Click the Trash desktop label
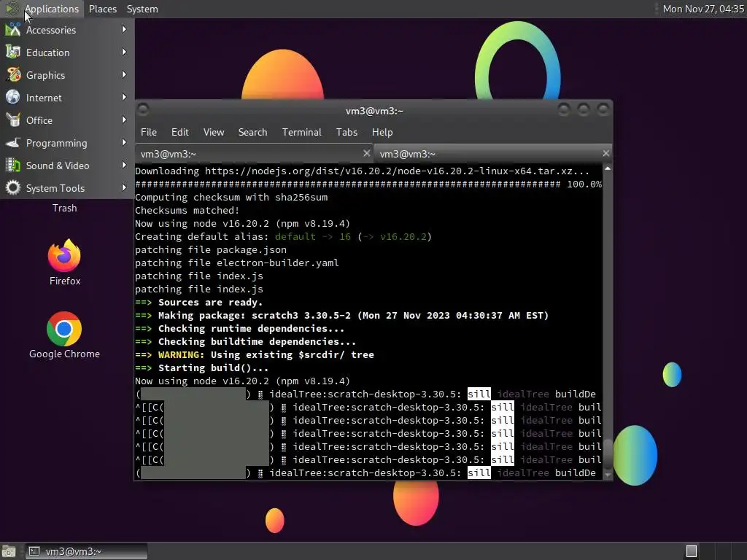Screen dimensions: 747x560 [64, 208]
